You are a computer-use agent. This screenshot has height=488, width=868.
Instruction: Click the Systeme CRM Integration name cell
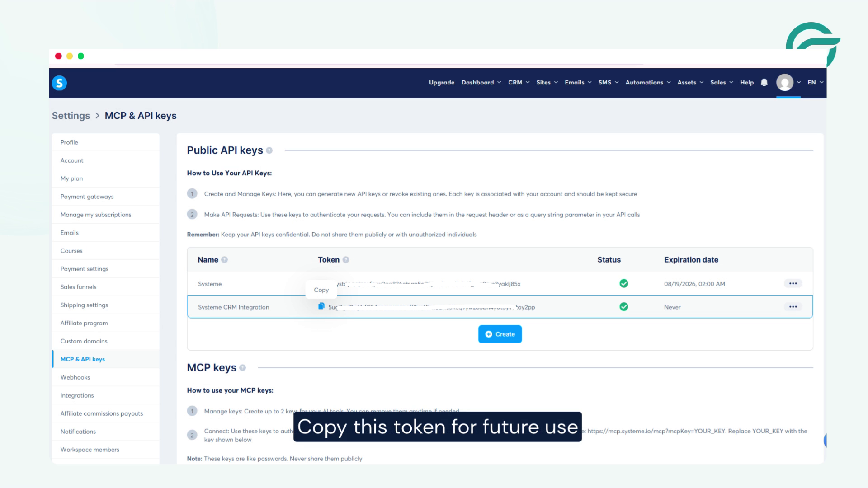tap(234, 307)
